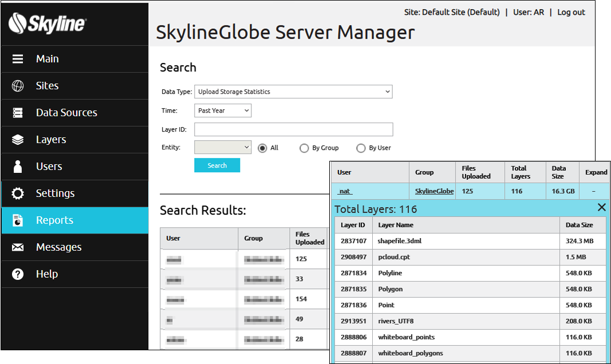The image size is (611, 364).
Task: Click the blue Search button
Action: 217,165
